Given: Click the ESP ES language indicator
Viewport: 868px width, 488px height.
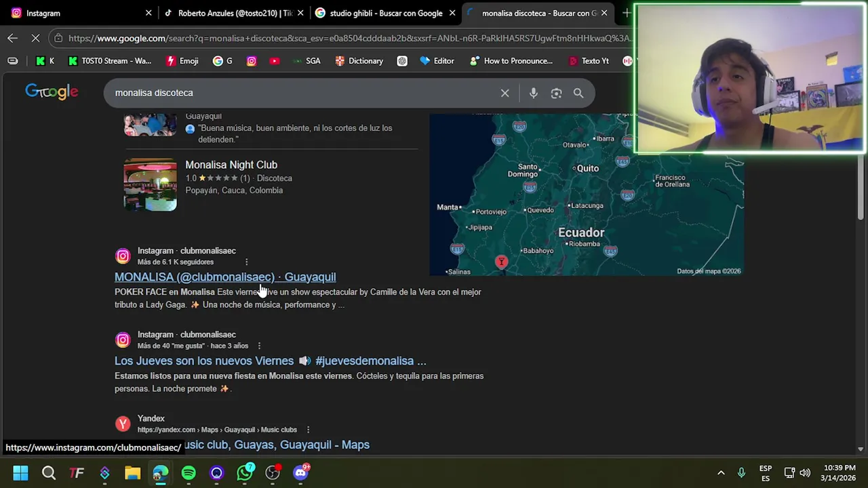Looking at the screenshot, I should tap(766, 473).
